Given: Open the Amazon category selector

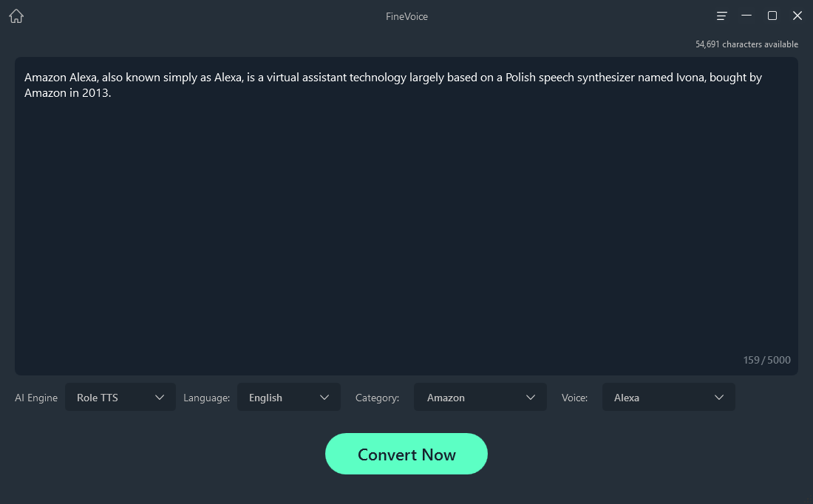Looking at the screenshot, I should (x=480, y=397).
